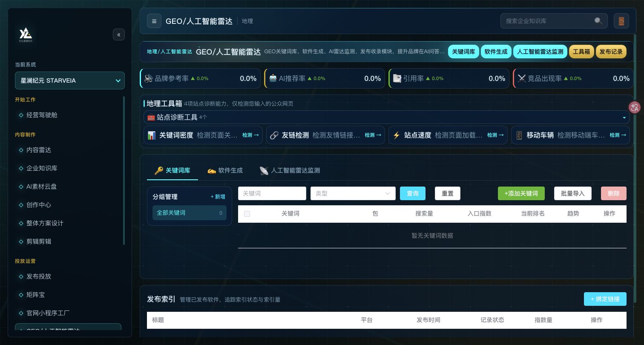
Task: Open the 类型 filter dropdown
Action: [x=353, y=193]
